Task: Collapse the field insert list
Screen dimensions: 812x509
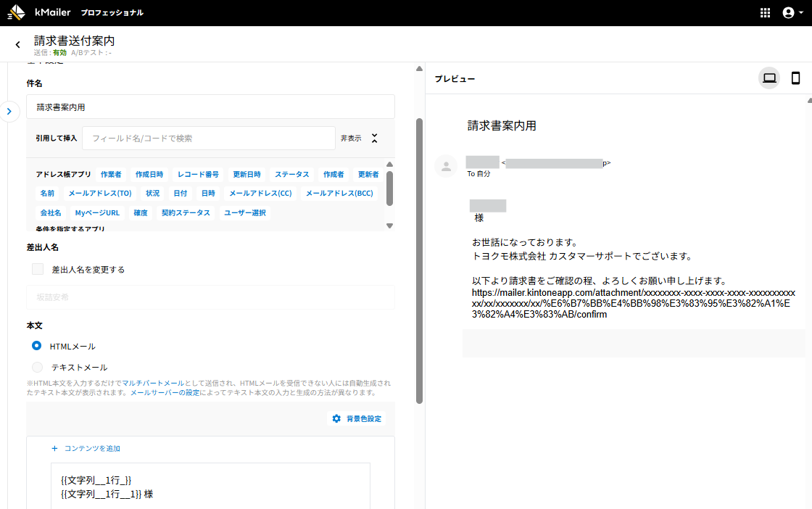Action: tap(375, 138)
